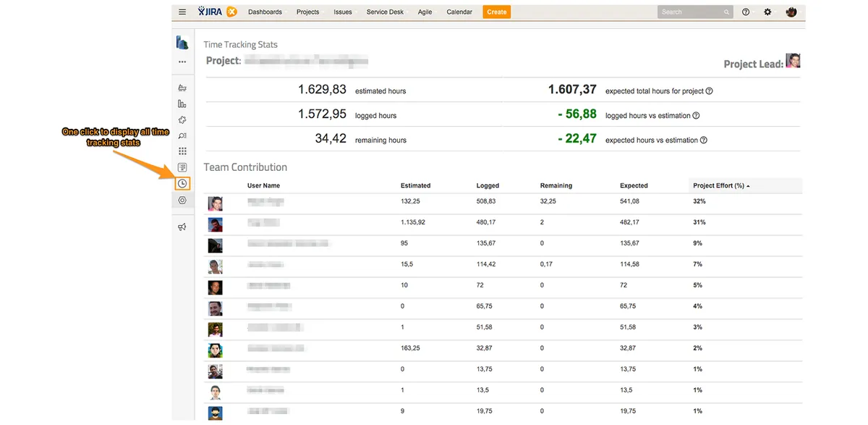The width and height of the screenshot is (868, 425).
Task: Open the Projects menu
Action: [x=308, y=12]
